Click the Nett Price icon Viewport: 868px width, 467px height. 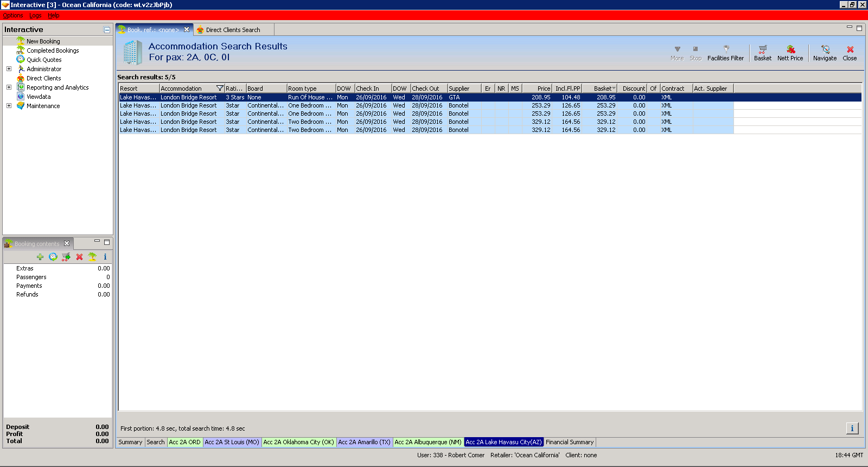coord(790,53)
